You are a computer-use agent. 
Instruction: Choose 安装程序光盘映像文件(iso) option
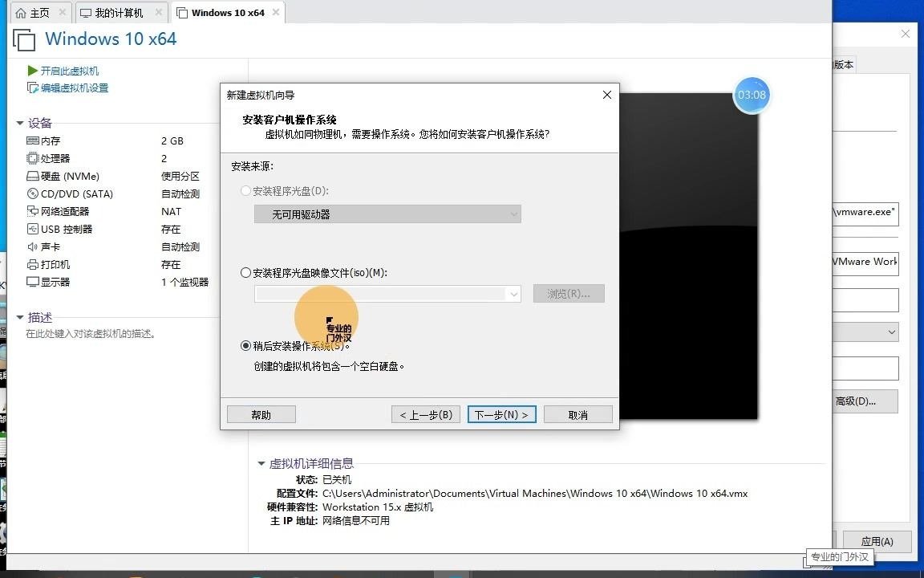(x=245, y=273)
